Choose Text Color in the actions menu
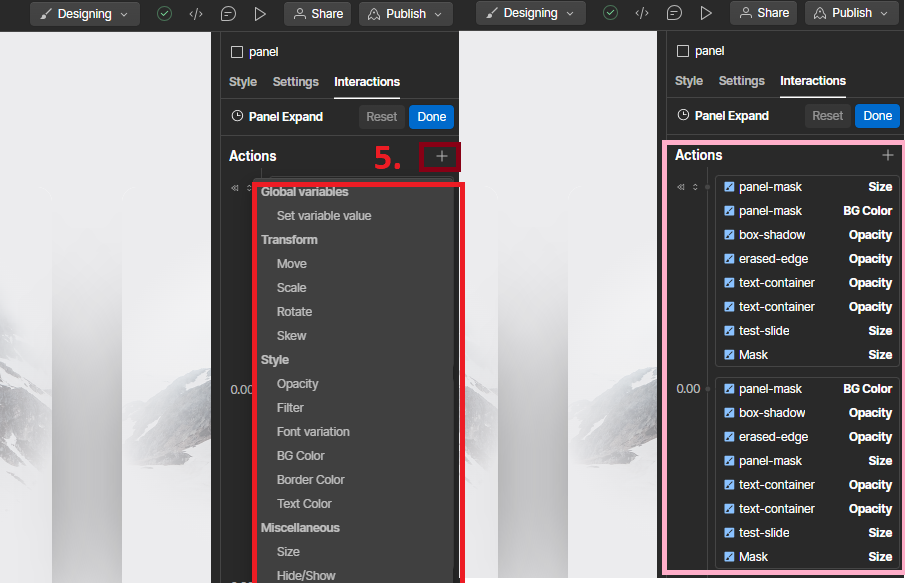This screenshot has width=905, height=583. pyautogui.click(x=304, y=503)
